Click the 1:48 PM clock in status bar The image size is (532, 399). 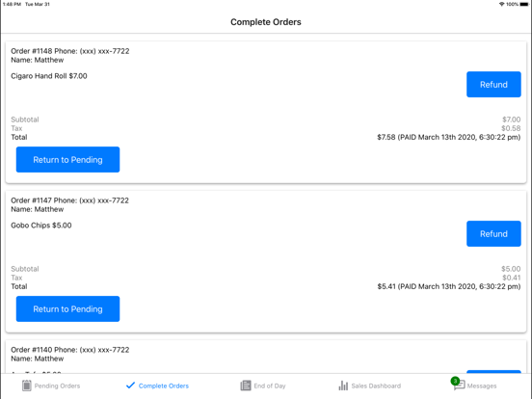[x=12, y=4]
